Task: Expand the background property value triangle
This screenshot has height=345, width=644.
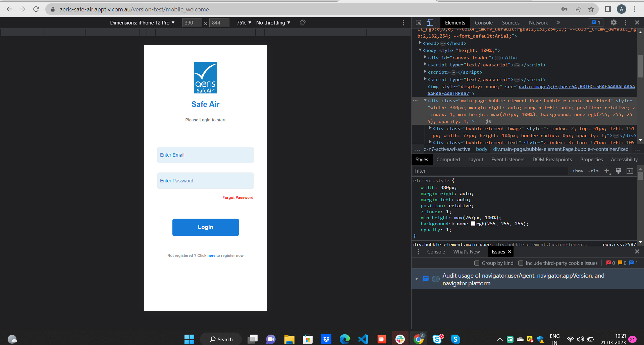Action: [x=453, y=224]
